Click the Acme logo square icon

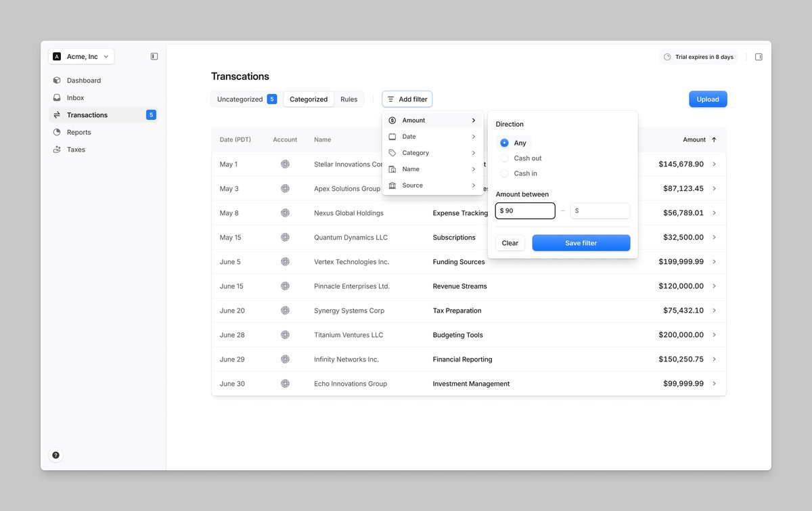click(x=57, y=57)
